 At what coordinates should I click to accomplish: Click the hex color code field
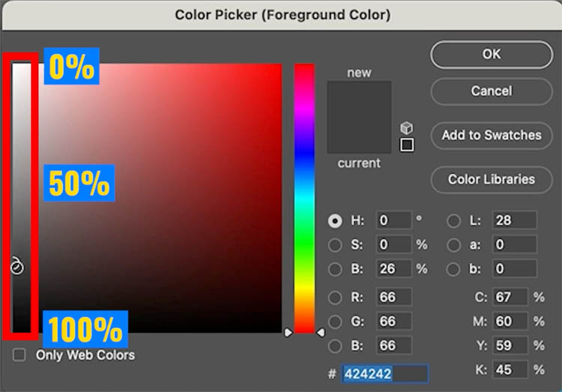tap(384, 374)
